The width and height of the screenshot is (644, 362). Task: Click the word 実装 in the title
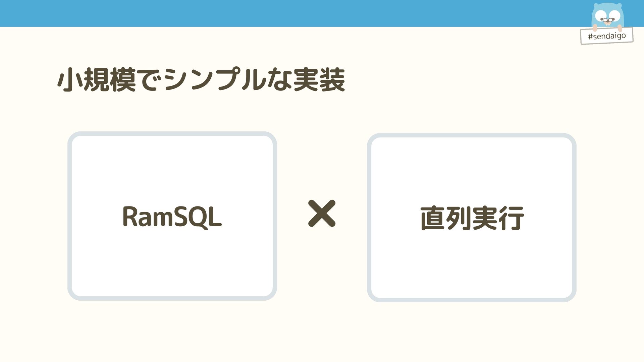point(319,80)
